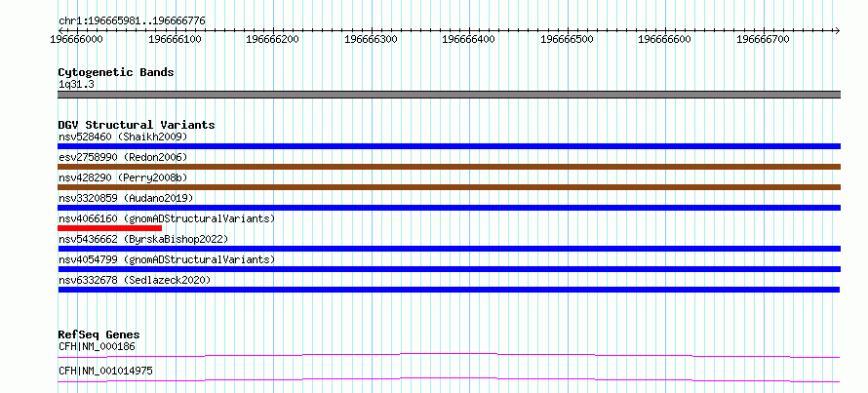Image resolution: width=868 pixels, height=393 pixels.
Task: Click the brown bar for esv2758990
Action: point(449,167)
